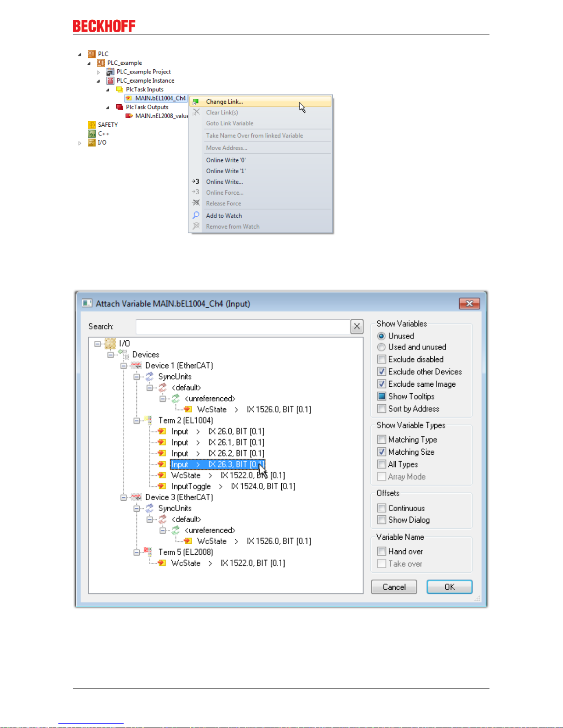Image resolution: width=563 pixels, height=728 pixels.
Task: Clear search with the X button
Action: click(x=357, y=327)
